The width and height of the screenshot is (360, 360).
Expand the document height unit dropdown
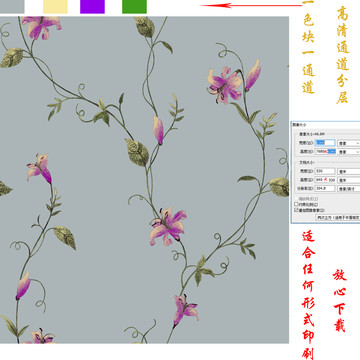(x=349, y=180)
